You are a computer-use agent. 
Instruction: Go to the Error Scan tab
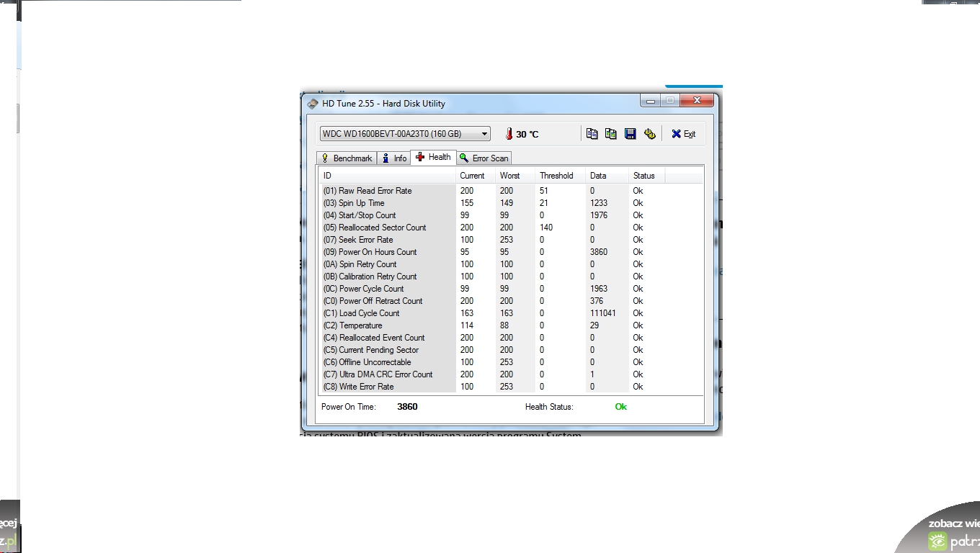coord(484,158)
